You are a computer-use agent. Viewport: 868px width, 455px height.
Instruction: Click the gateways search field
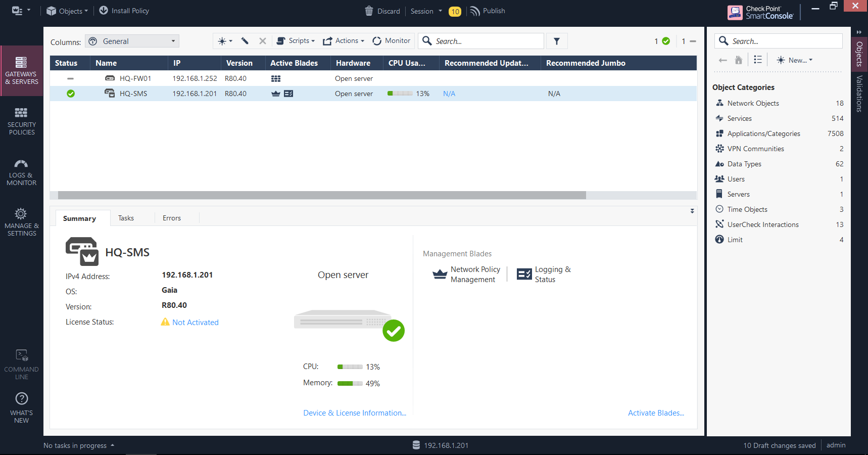click(481, 41)
